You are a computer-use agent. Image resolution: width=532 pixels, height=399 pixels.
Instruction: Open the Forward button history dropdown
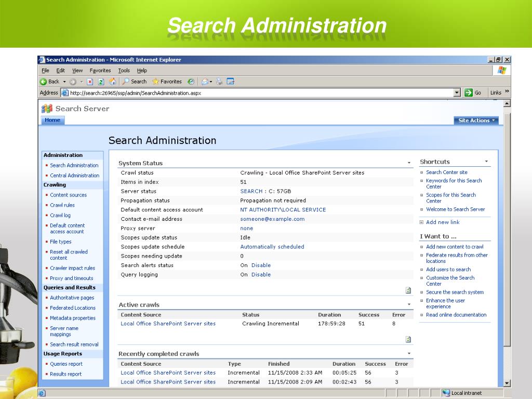[x=82, y=82]
